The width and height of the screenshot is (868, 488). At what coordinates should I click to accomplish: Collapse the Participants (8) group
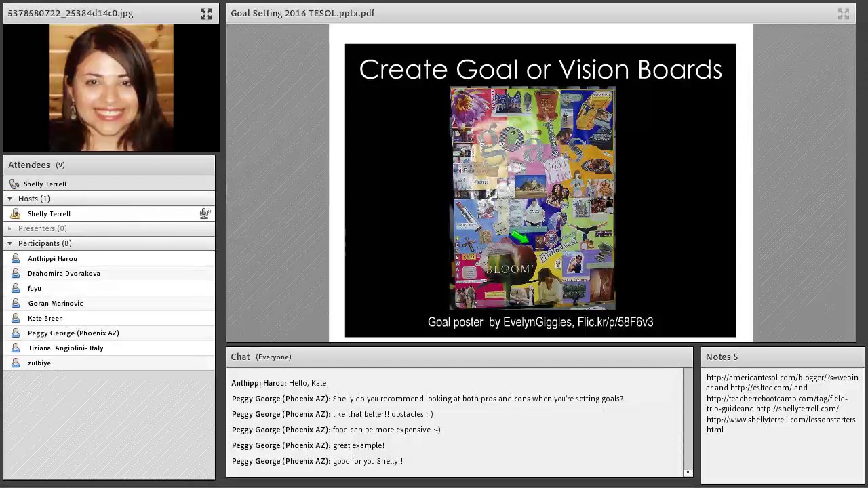(9, 243)
